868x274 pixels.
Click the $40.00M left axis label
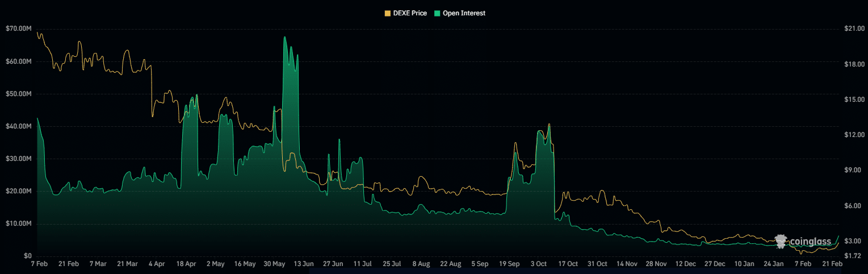(x=18, y=126)
